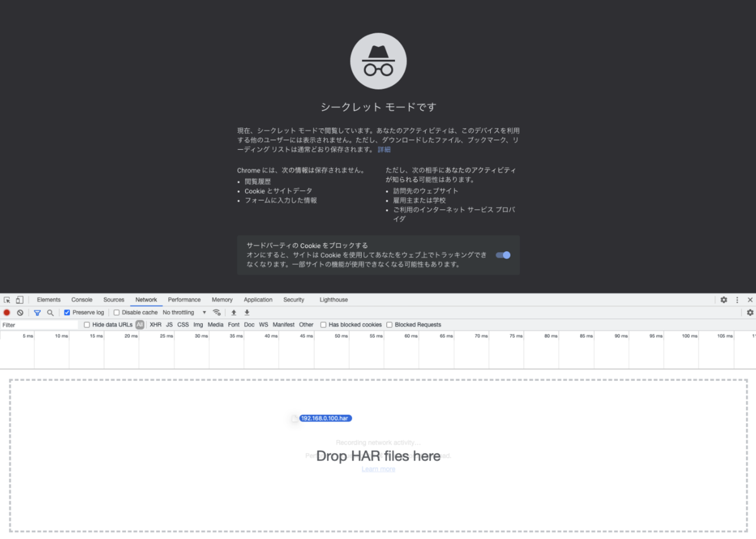
Task: Filter requests by Img
Action: [x=198, y=325]
